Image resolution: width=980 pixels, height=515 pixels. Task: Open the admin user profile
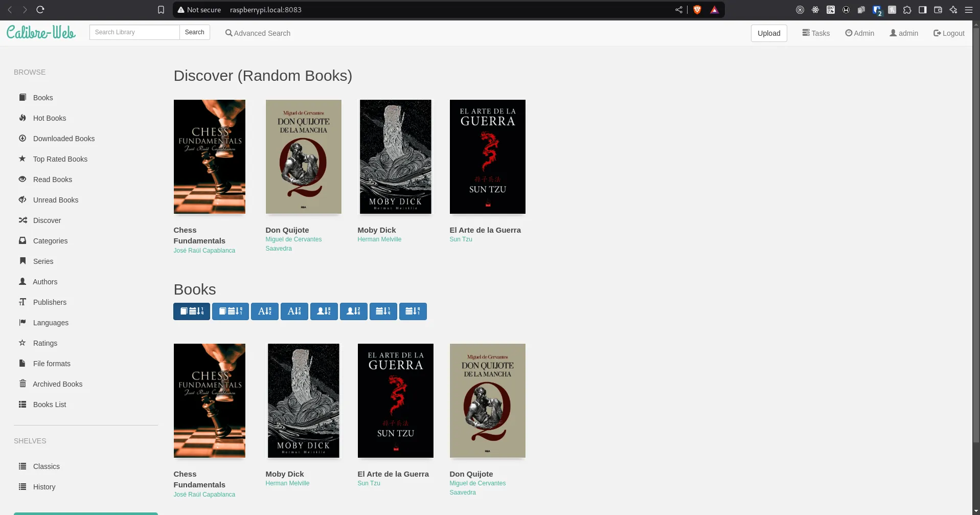tap(904, 33)
